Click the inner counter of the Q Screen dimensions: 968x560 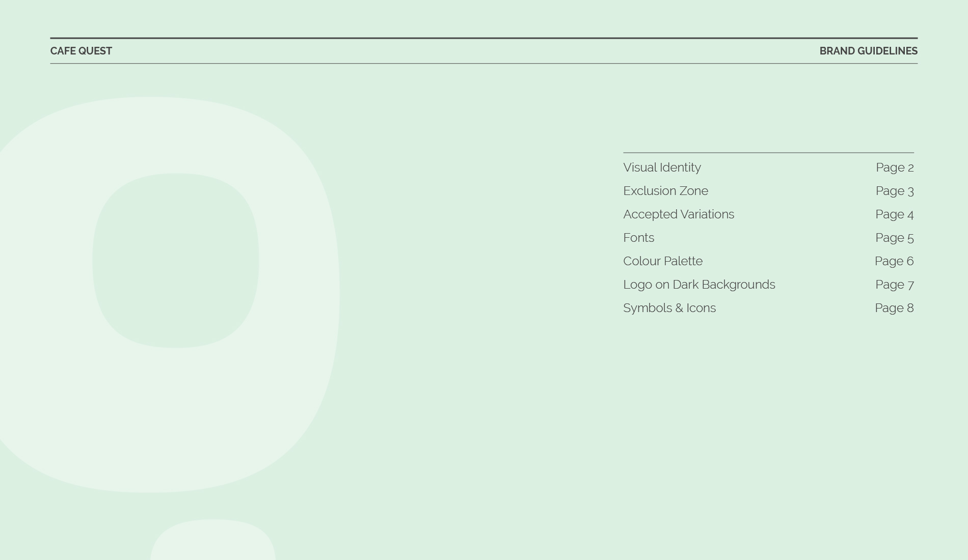175,261
